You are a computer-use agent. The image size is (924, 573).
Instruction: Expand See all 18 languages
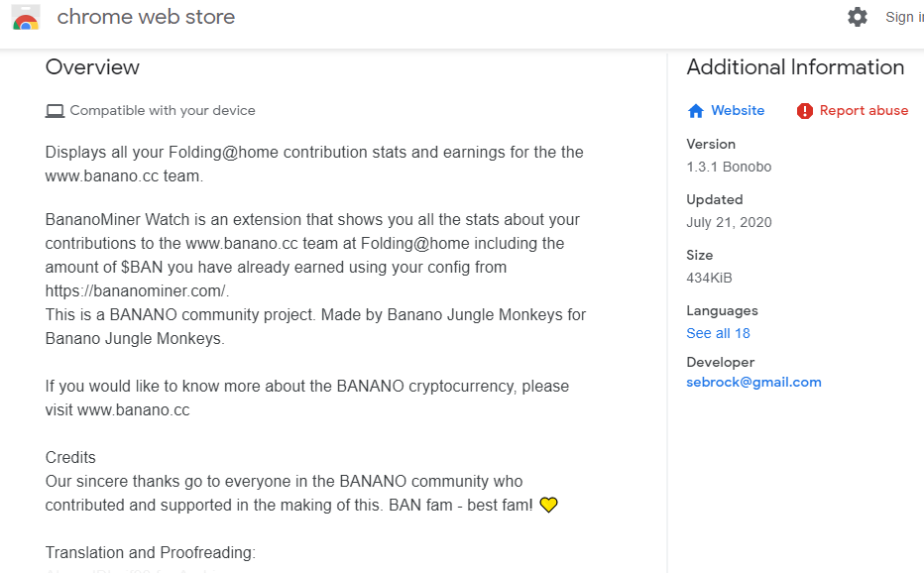click(x=718, y=333)
